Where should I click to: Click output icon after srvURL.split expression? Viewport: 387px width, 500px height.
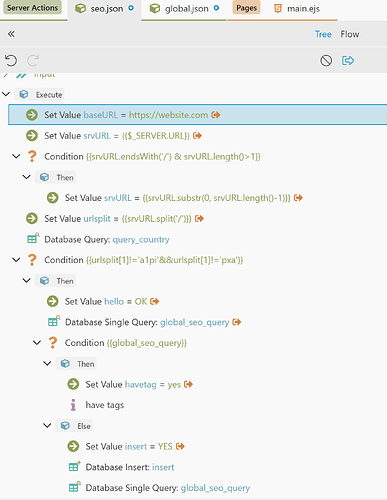click(199, 219)
